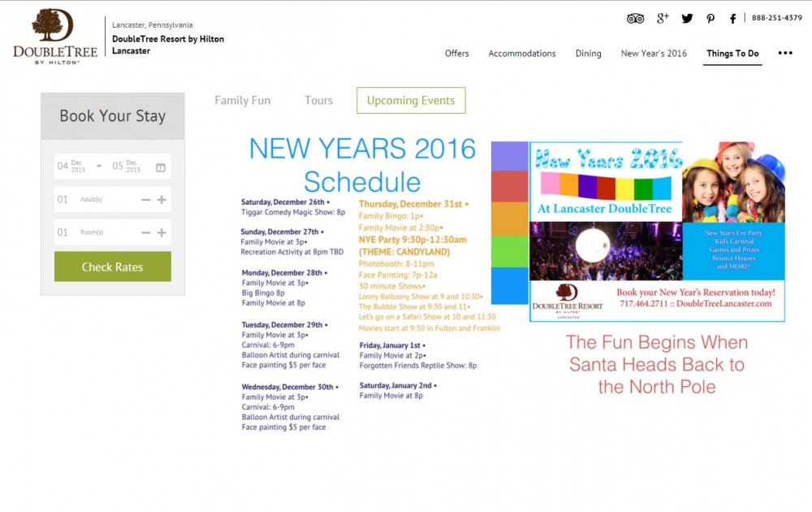
Task: Click 'Loony Balloony Show at 9 and 10:30' line
Action: [x=421, y=297]
